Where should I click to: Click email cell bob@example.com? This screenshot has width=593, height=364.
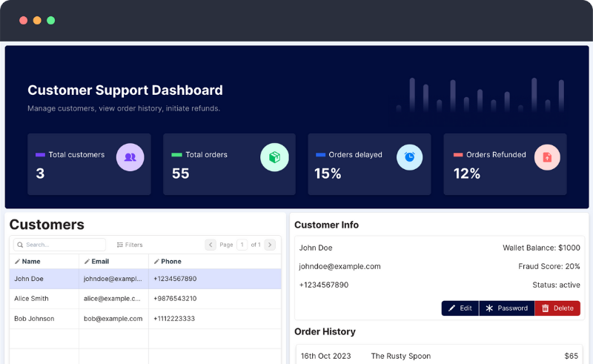[x=113, y=319]
